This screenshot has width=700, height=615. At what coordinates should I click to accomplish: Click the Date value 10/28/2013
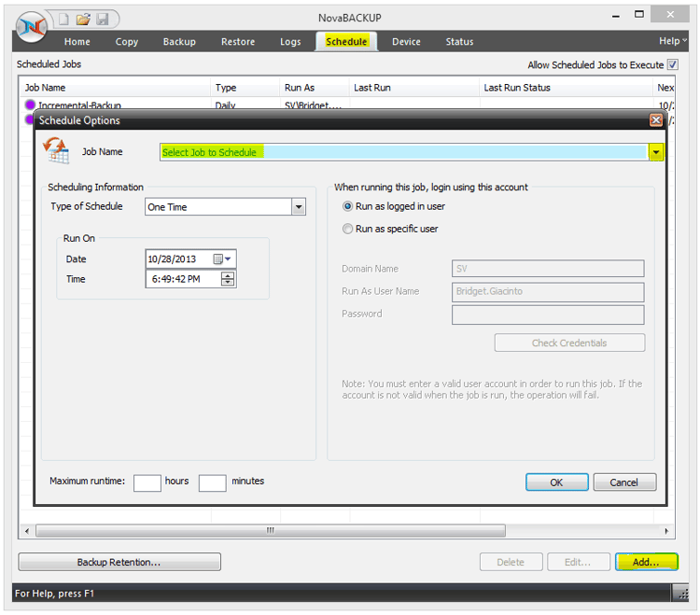[x=172, y=259]
